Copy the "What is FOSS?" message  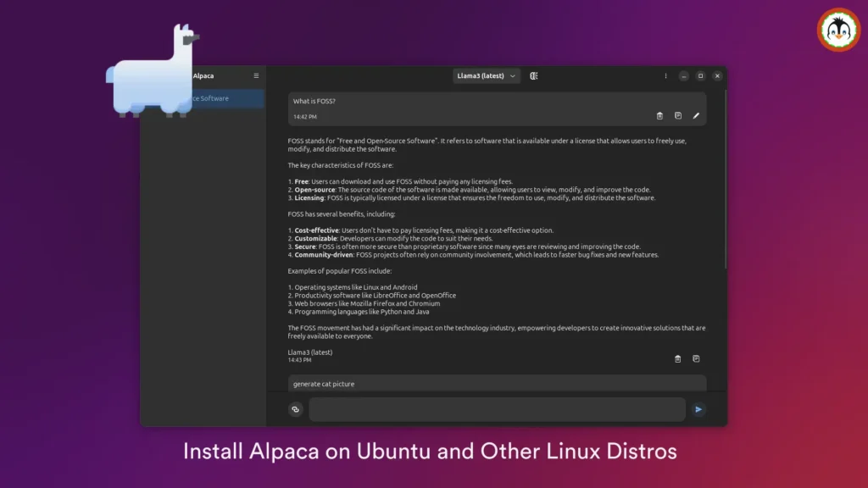click(678, 115)
